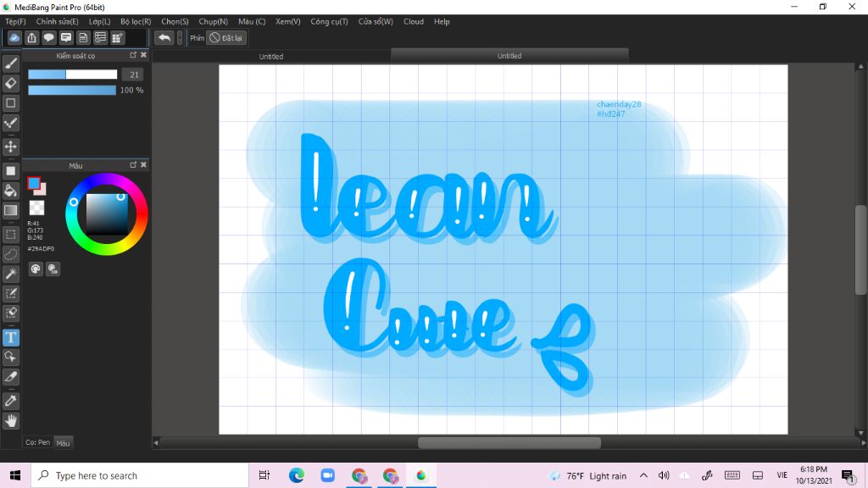
Task: Pick the Bucket fill tool
Action: tap(10, 191)
